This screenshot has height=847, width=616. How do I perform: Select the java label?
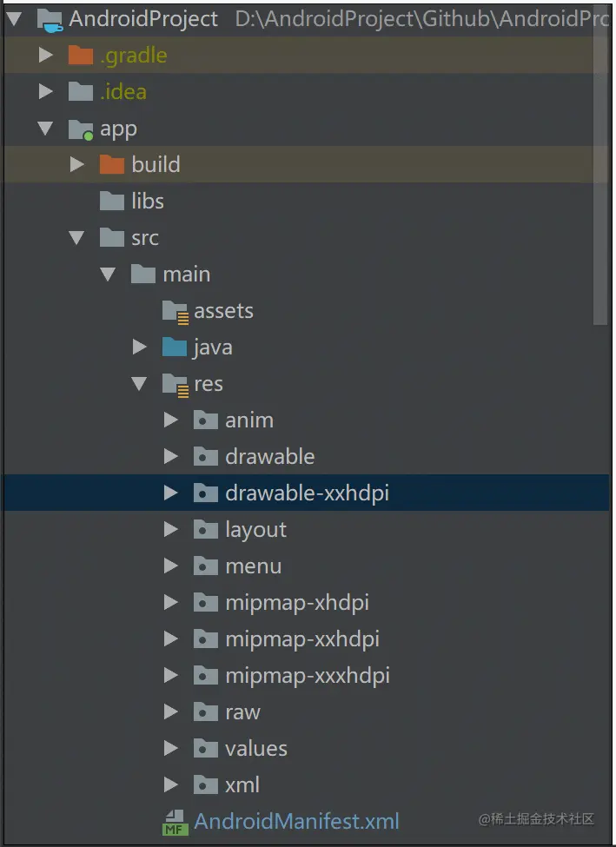click(213, 347)
